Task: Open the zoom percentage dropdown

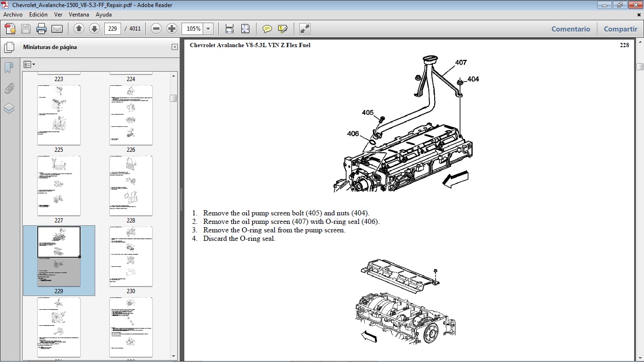Action: (207, 29)
